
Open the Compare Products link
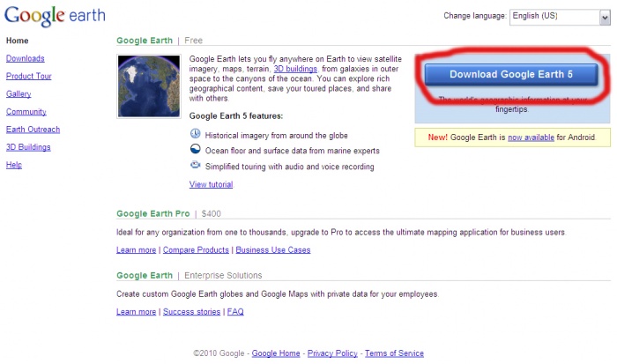(x=196, y=250)
